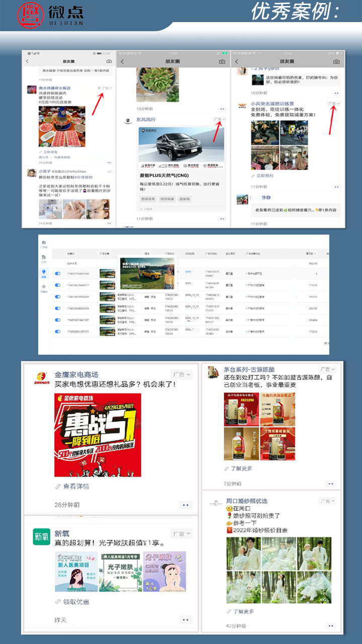Viewport: 362px width, 644px height.
Task: Open comment dots on 小兵突击减肥训练营 post
Action: (x=336, y=187)
